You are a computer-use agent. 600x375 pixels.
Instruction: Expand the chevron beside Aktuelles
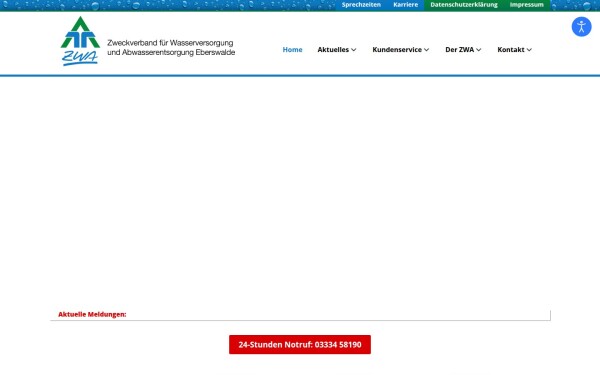coord(354,50)
